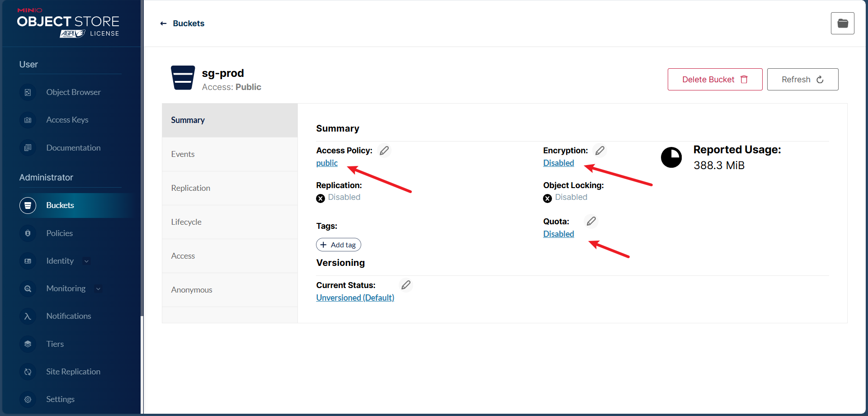The width and height of the screenshot is (868, 416).
Task: Switch to the Events tab
Action: click(x=183, y=154)
